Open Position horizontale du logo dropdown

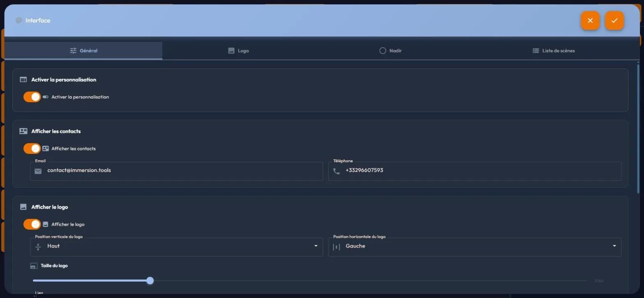click(x=475, y=247)
